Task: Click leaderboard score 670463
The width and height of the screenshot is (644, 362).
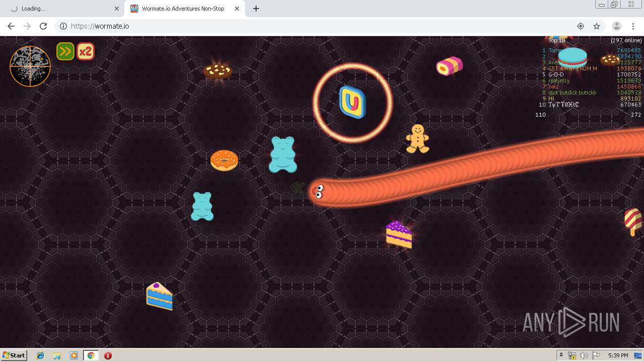Action: click(631, 105)
